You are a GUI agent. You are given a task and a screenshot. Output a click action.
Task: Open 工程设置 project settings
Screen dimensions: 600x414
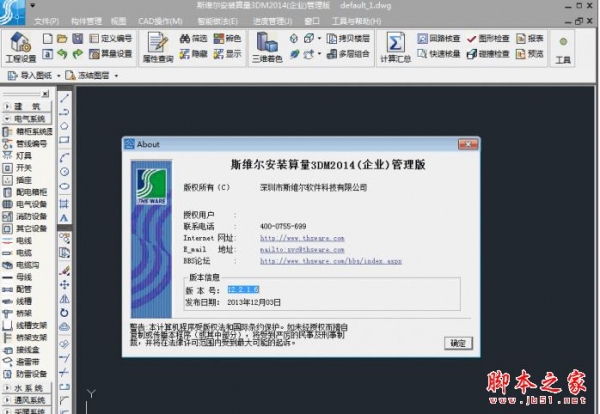(21, 47)
